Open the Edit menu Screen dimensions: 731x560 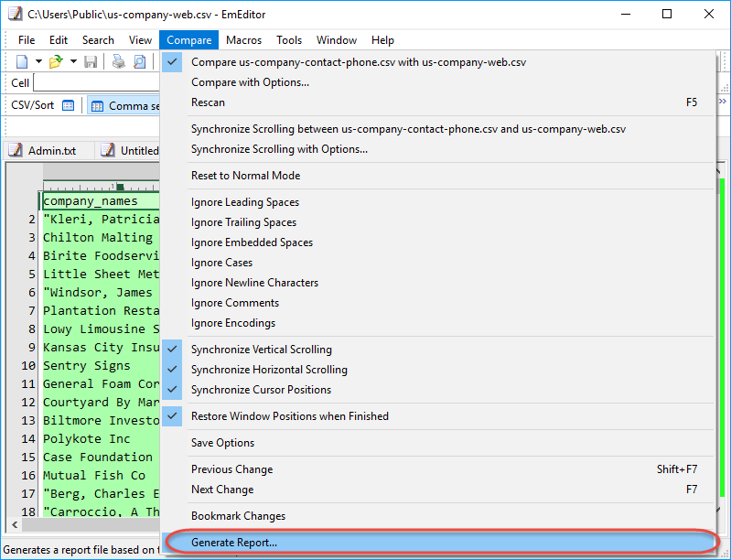point(59,40)
